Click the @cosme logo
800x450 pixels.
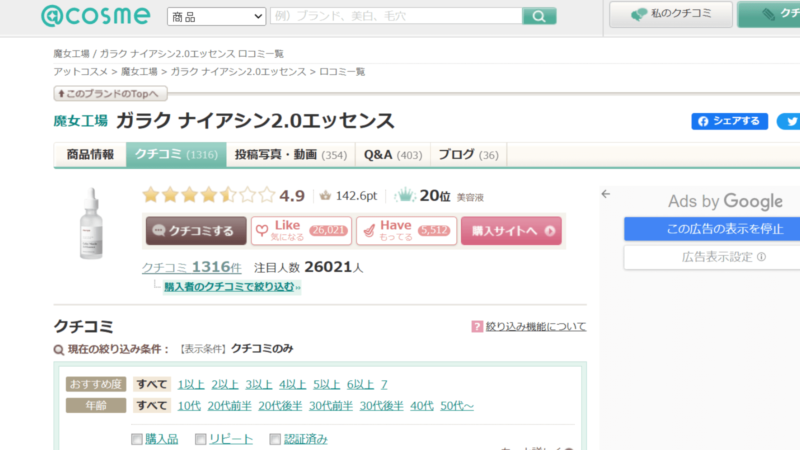(x=95, y=16)
